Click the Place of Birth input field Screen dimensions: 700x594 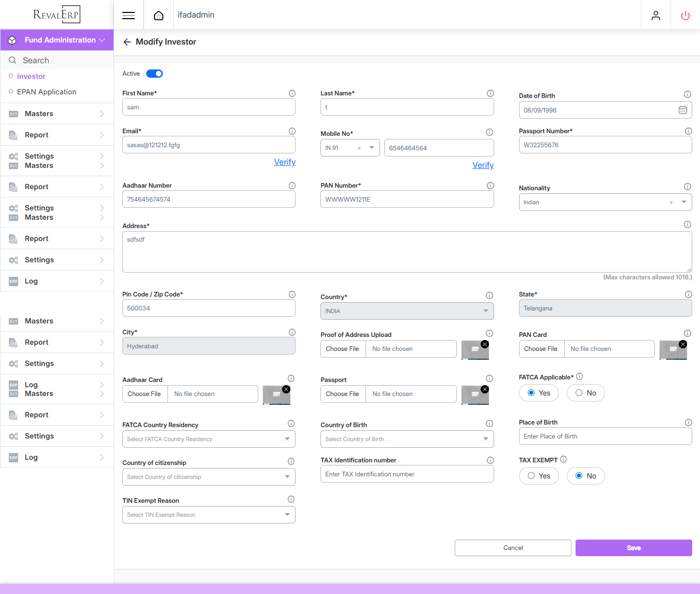(x=605, y=436)
